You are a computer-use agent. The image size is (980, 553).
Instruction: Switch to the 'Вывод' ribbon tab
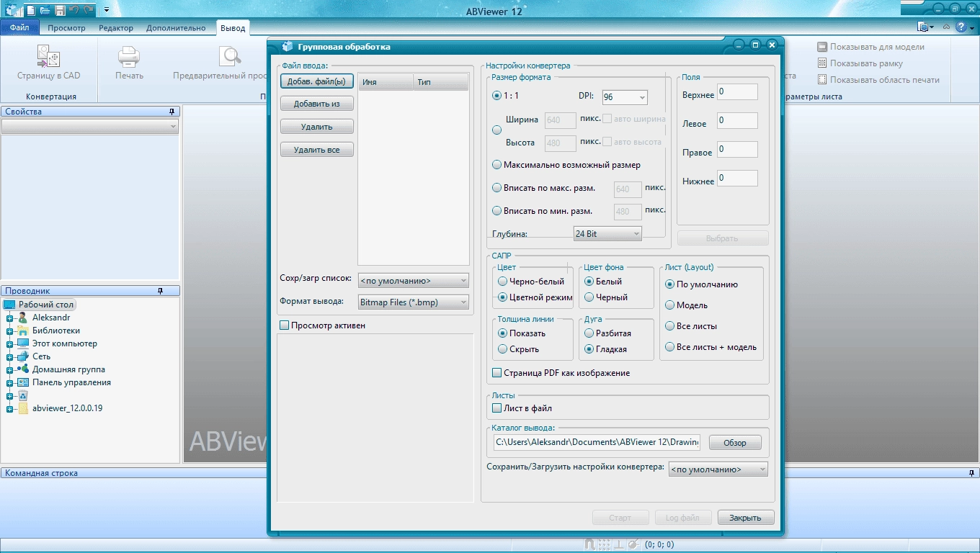pos(233,28)
